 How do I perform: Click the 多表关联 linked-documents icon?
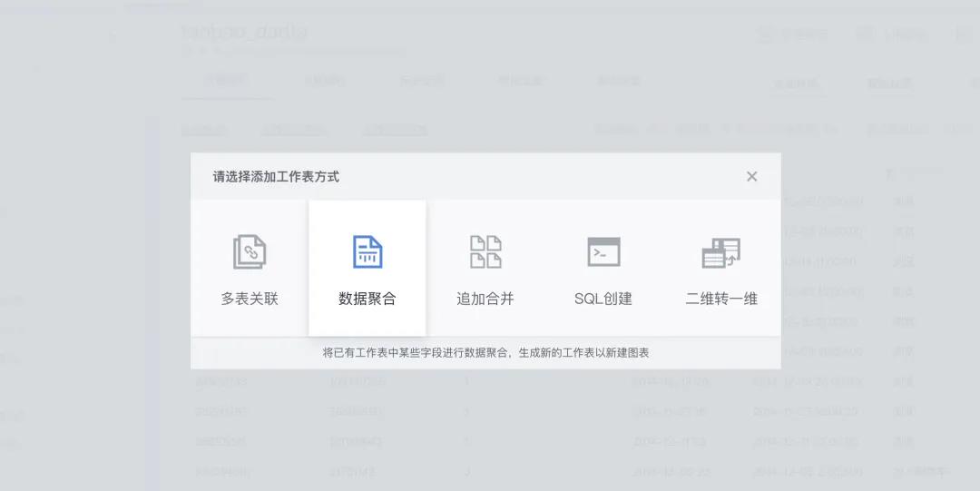250,252
